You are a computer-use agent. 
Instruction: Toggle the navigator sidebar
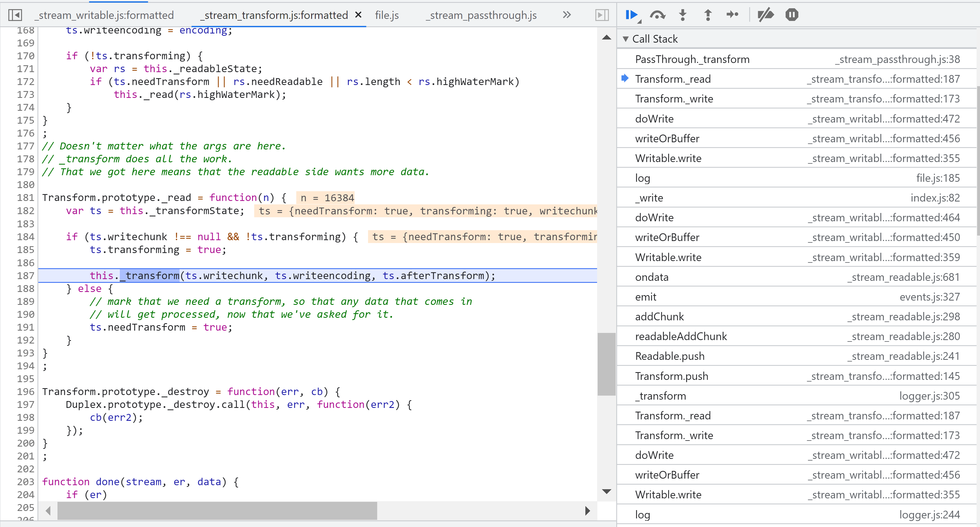click(15, 15)
